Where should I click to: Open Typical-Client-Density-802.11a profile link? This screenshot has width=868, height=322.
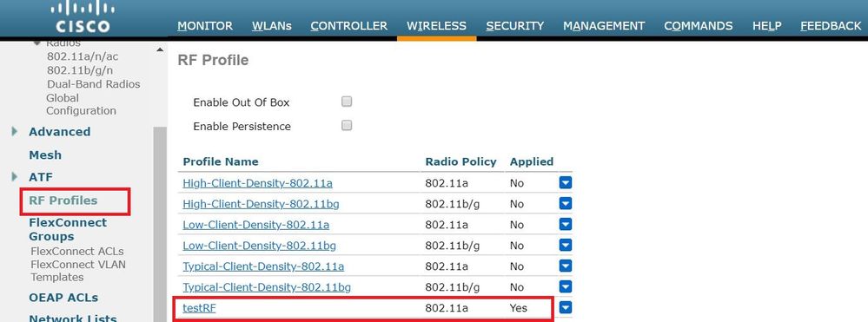tap(263, 266)
